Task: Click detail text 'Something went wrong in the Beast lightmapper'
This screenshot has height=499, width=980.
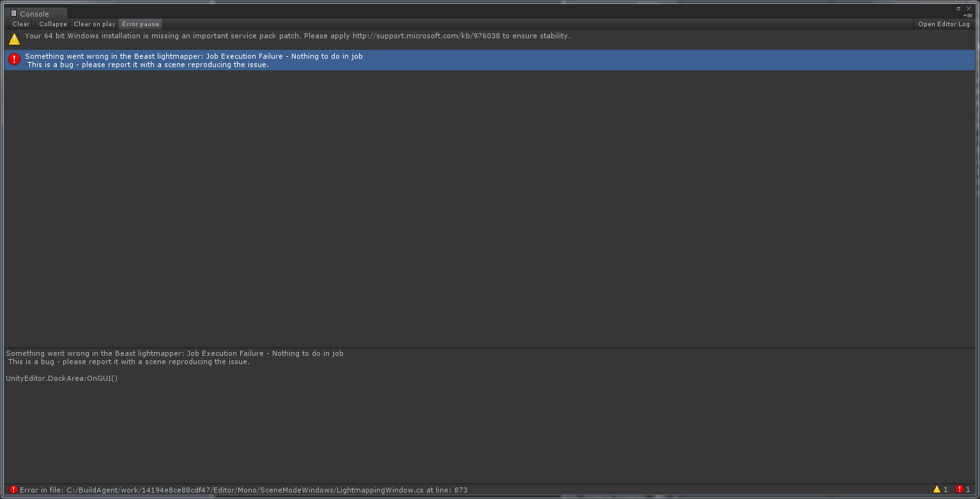Action: point(174,353)
